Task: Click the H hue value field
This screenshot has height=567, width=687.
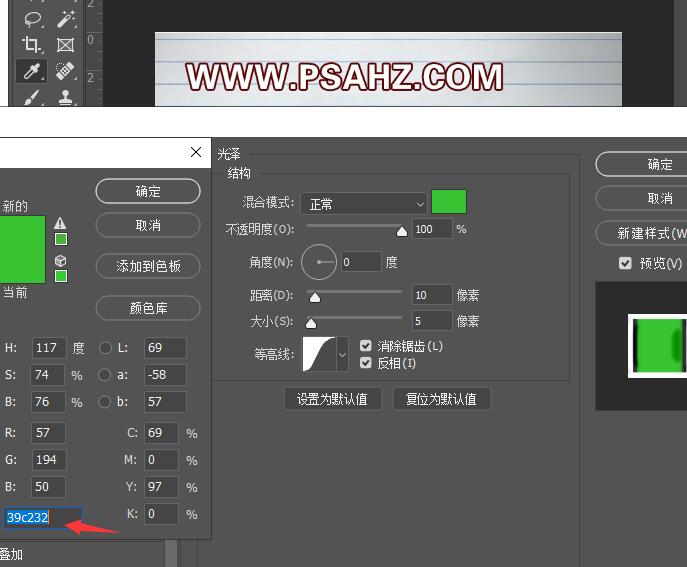Action: pyautogui.click(x=49, y=348)
